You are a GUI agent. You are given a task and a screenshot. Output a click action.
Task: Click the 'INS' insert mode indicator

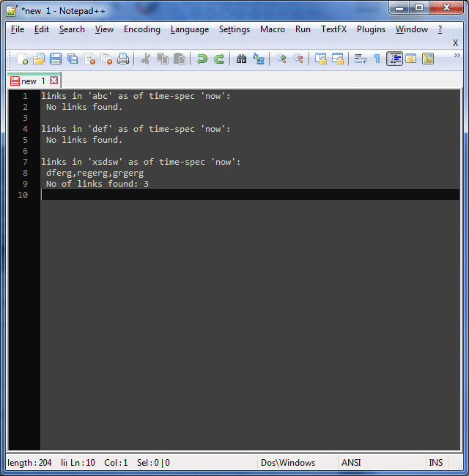[435, 463]
